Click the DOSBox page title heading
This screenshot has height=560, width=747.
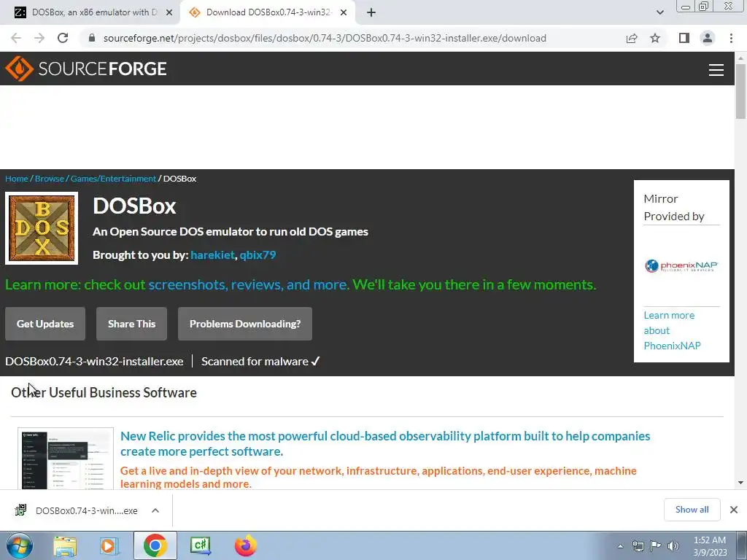coord(134,206)
